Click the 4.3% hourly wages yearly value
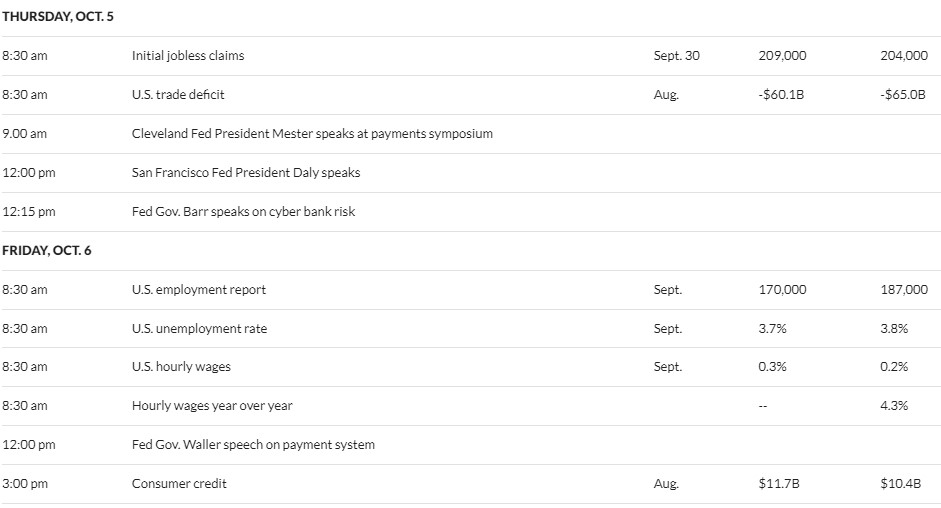 pyautogui.click(x=894, y=406)
